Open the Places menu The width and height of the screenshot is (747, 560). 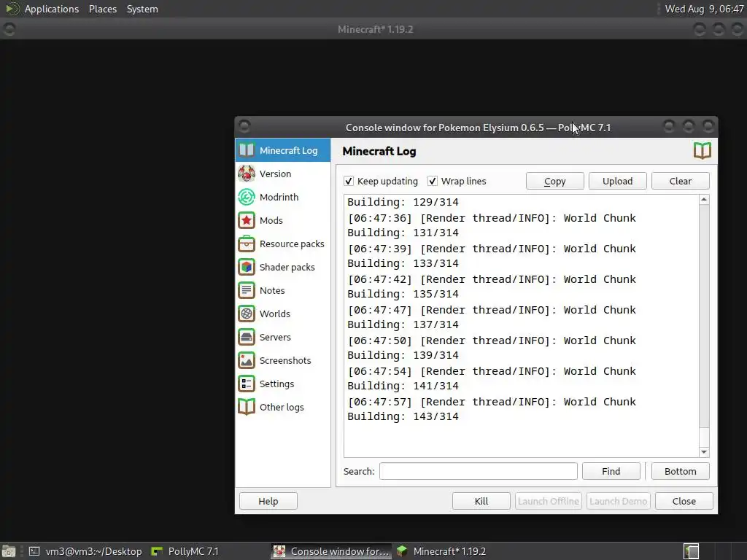point(102,9)
